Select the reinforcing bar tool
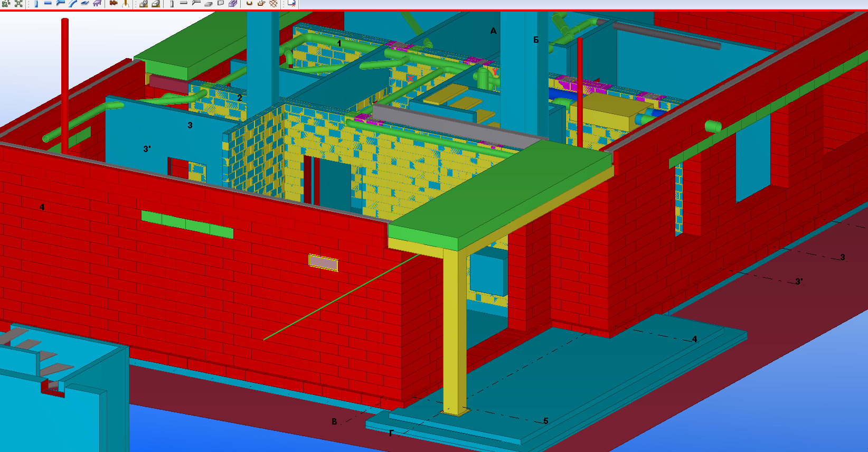Viewport: 868px width, 452px height. [249, 3]
